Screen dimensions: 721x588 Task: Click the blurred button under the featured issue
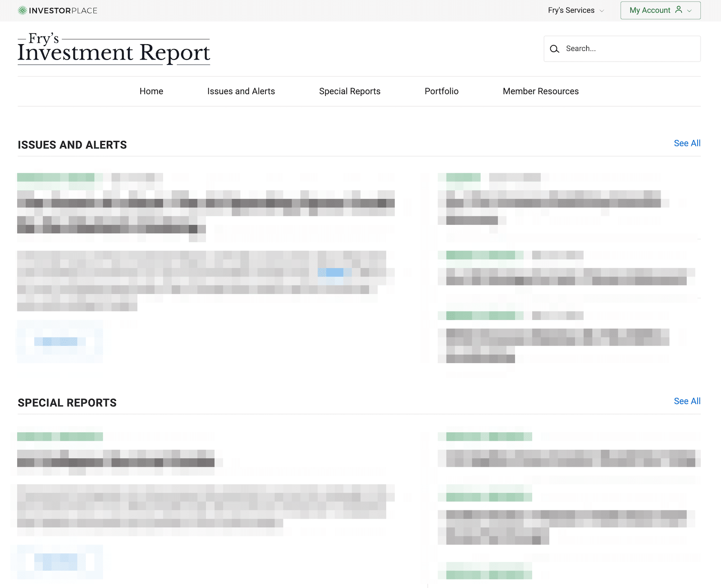tap(59, 342)
